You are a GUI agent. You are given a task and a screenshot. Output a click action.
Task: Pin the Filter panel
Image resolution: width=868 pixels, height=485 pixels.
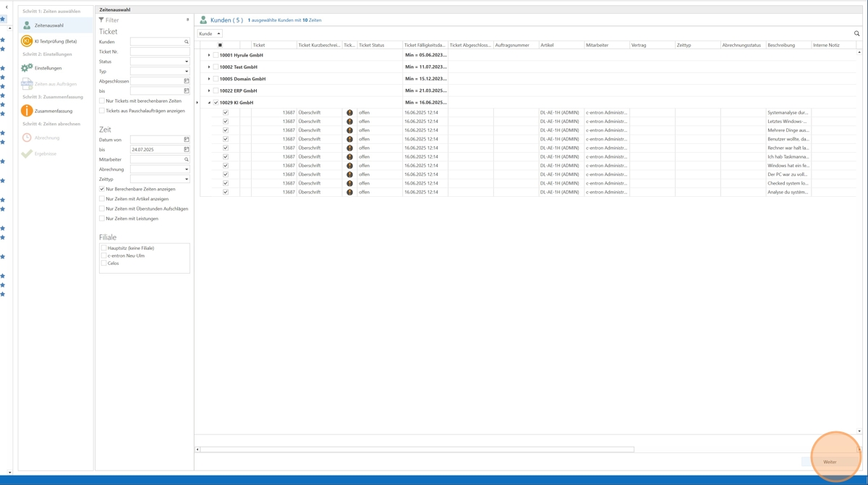click(x=187, y=20)
